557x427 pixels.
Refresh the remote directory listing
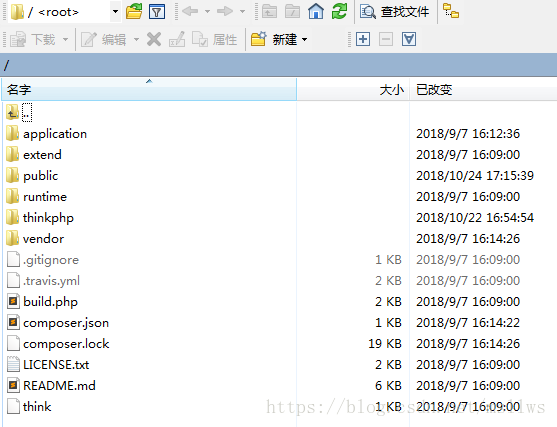click(339, 12)
